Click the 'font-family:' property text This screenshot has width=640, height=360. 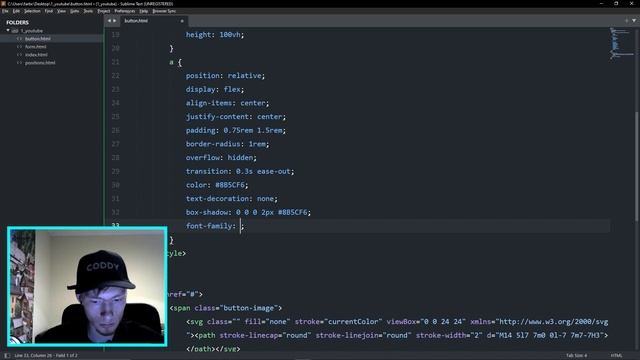pyautogui.click(x=211, y=226)
